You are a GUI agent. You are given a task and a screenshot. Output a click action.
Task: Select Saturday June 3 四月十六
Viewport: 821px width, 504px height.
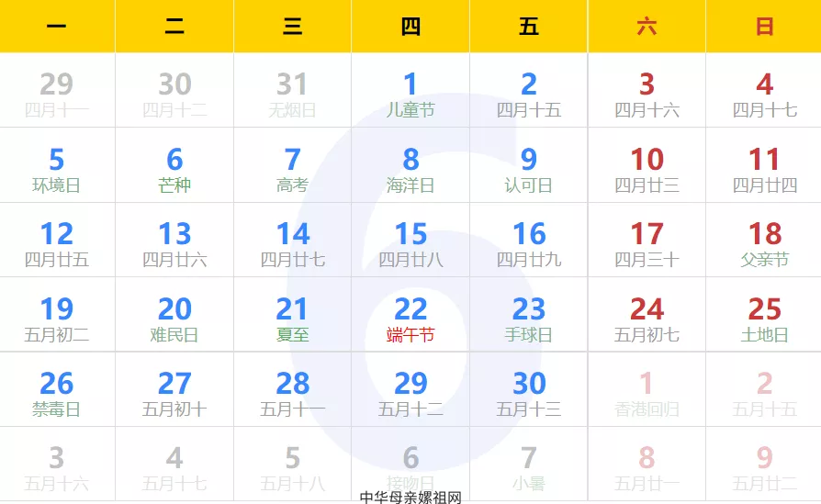[647, 90]
